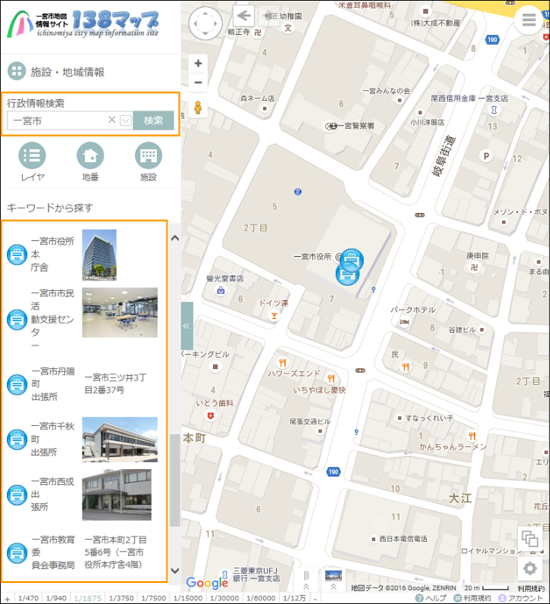Click the 施設 building icon

click(x=148, y=155)
